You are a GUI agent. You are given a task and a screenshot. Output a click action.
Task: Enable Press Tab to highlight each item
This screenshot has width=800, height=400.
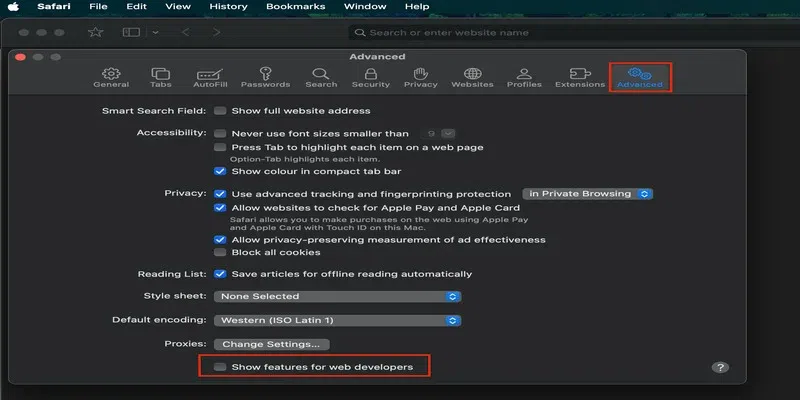point(220,147)
